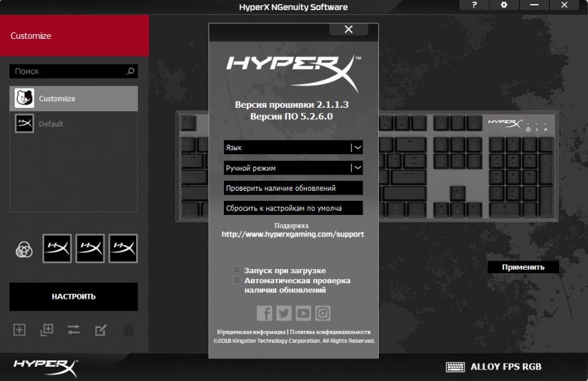588x381 pixels.
Task: Edit profile with pencil icon
Action: (101, 330)
